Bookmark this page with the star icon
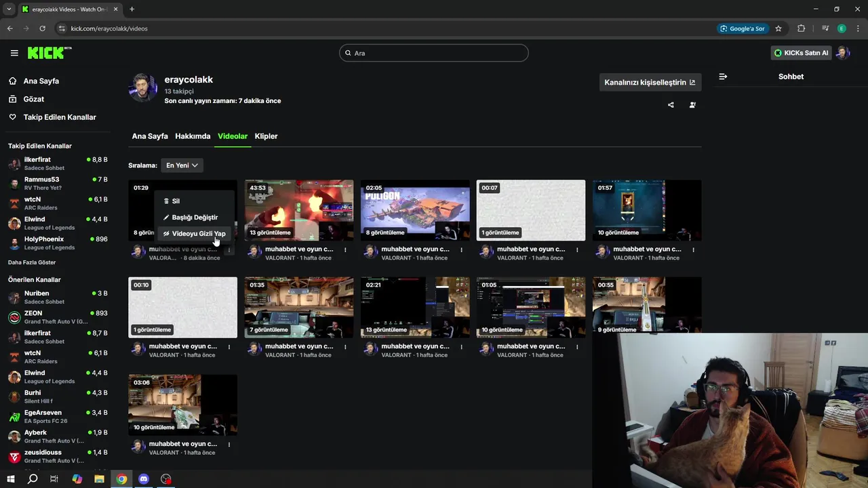 (778, 28)
